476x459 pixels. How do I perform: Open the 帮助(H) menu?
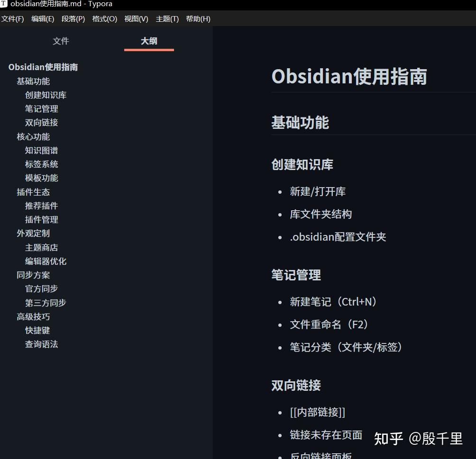click(x=198, y=19)
